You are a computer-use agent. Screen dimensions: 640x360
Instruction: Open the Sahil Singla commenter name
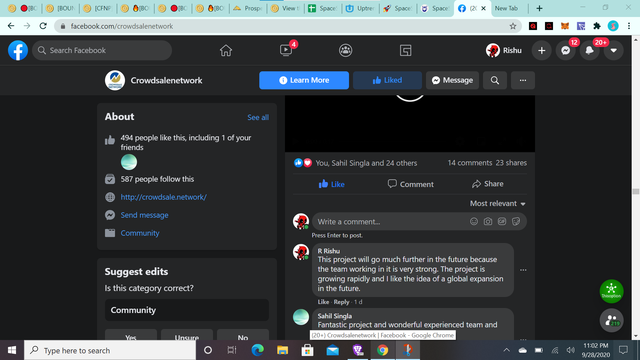pyautogui.click(x=335, y=316)
